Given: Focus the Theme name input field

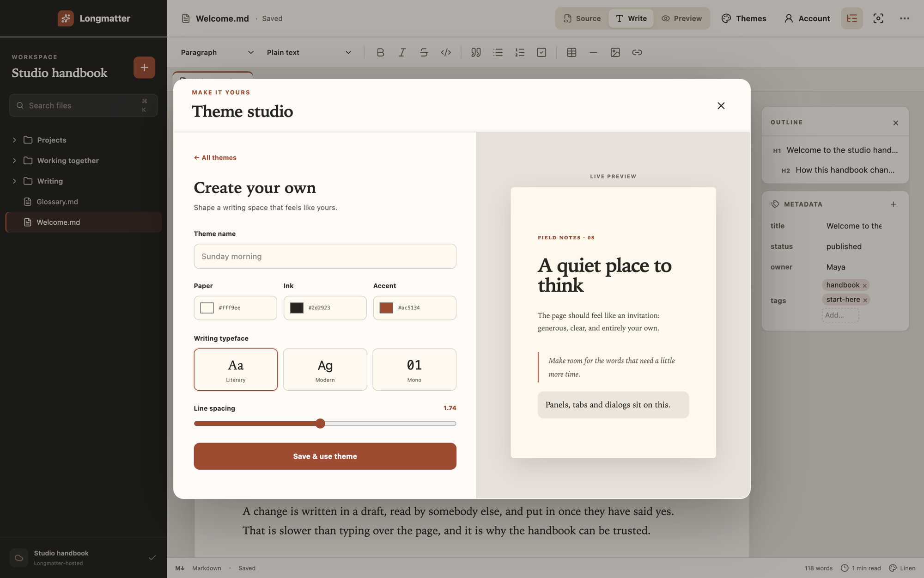Looking at the screenshot, I should tap(325, 256).
